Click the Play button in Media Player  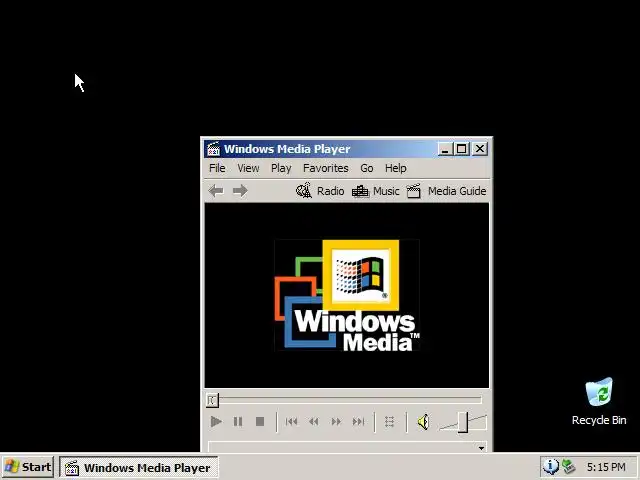tap(216, 421)
